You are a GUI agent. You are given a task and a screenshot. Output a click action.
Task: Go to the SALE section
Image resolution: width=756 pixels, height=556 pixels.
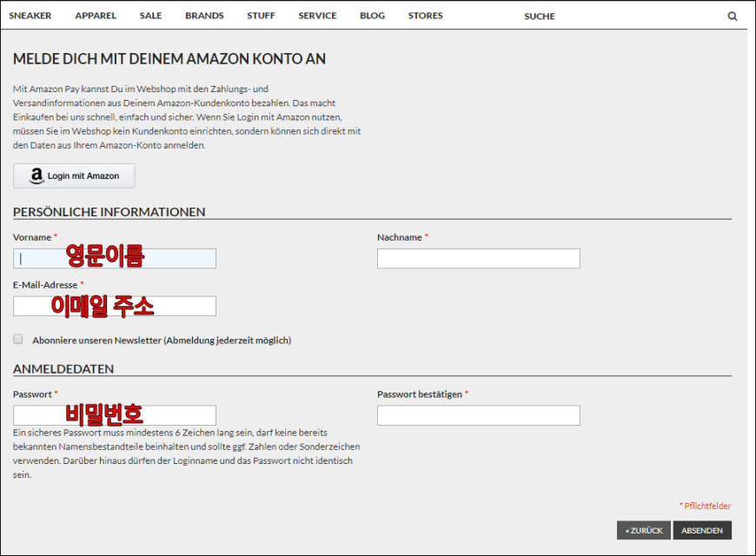pos(150,16)
